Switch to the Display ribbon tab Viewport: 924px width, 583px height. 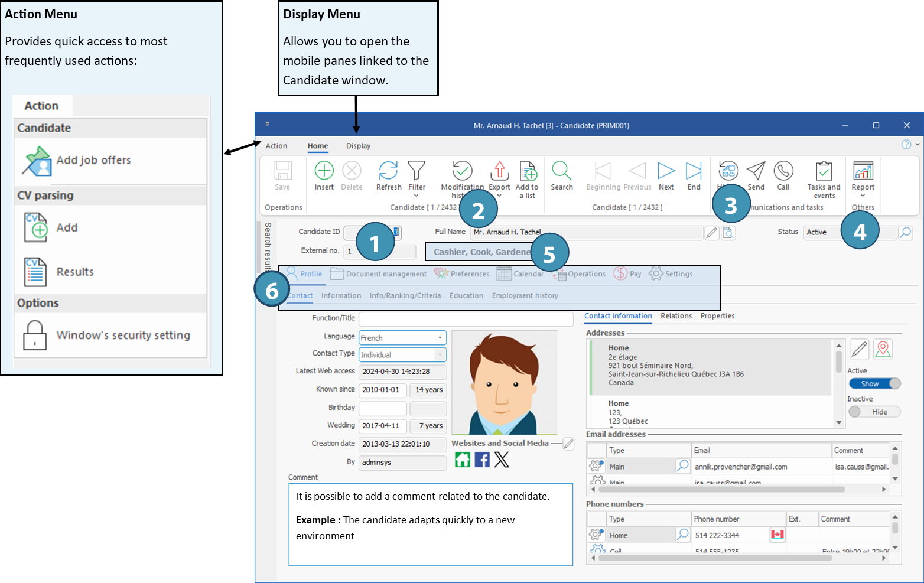[358, 146]
